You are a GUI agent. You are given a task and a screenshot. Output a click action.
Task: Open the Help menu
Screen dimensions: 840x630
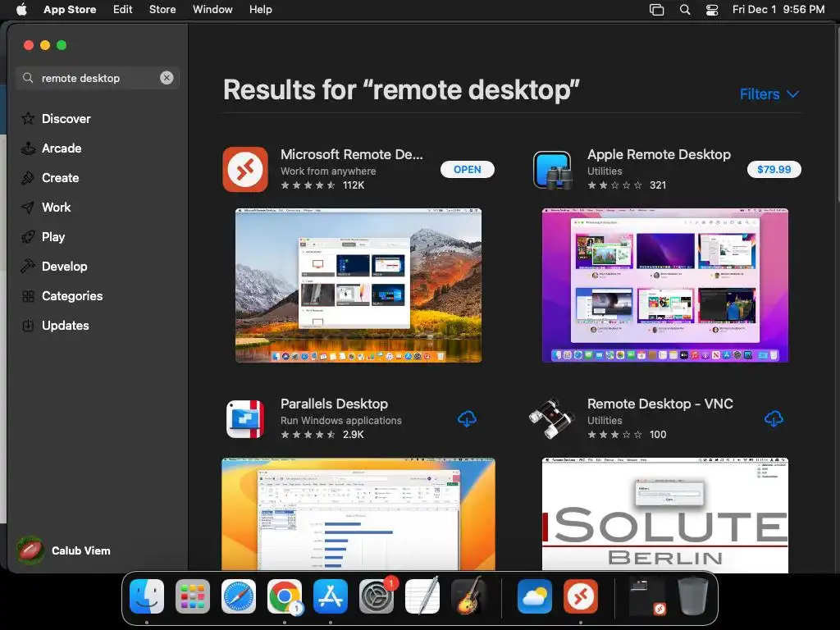tap(260, 10)
